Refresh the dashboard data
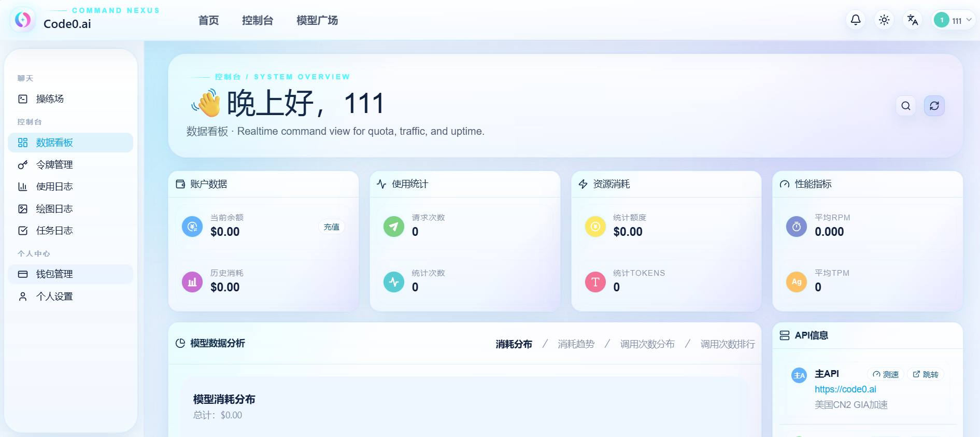980x437 pixels. coord(934,106)
